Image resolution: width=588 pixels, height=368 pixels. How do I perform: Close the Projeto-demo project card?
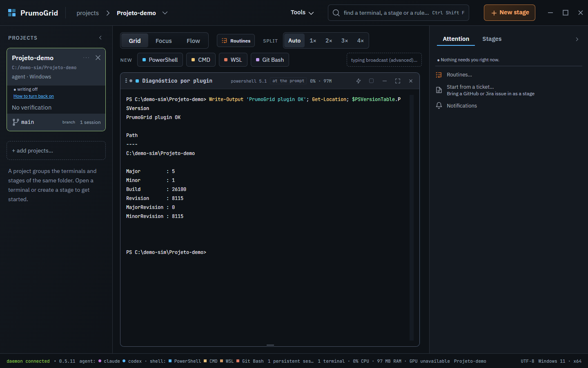(x=98, y=58)
